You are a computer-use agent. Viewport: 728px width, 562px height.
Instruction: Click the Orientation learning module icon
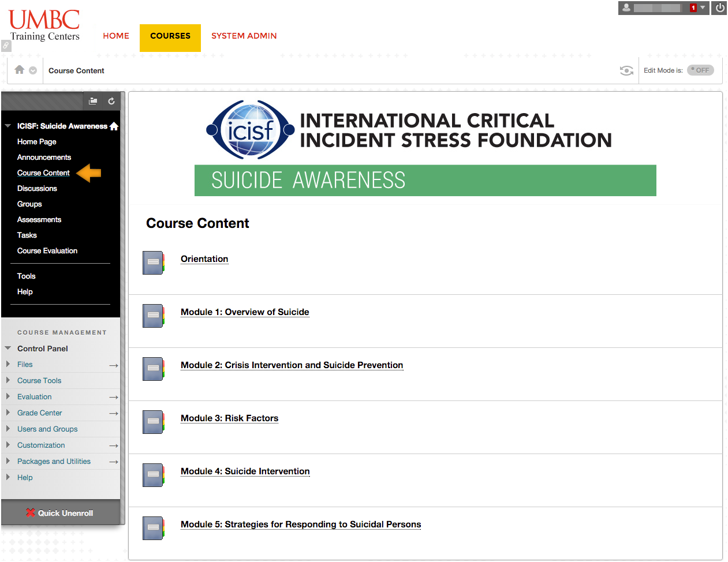tap(154, 263)
